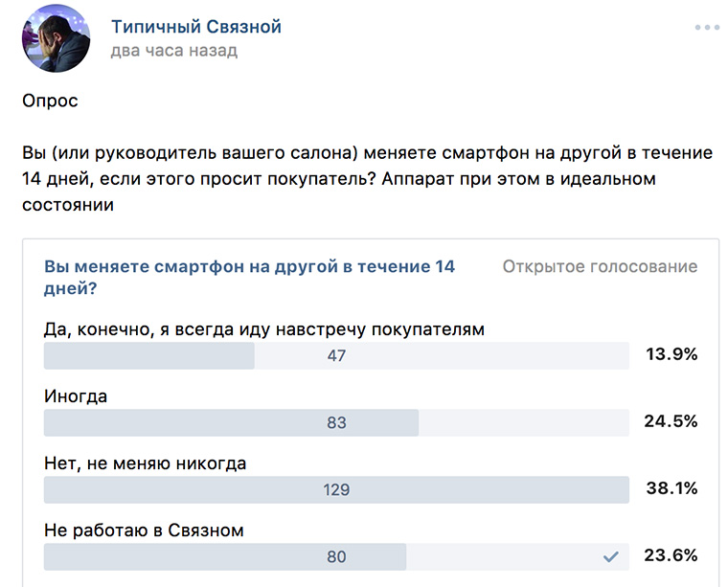Open the post options three-dots menu
Viewport: 728px width, 587px height.
[707, 27]
